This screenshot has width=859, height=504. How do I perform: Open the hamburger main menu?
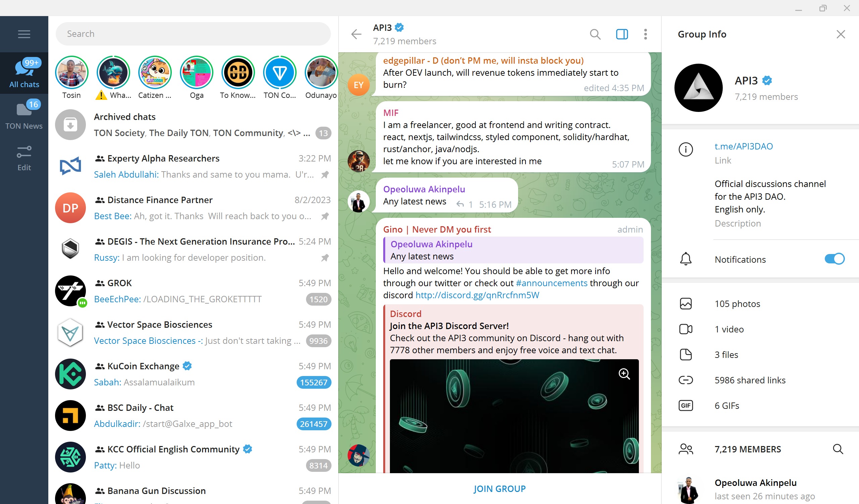(x=24, y=34)
